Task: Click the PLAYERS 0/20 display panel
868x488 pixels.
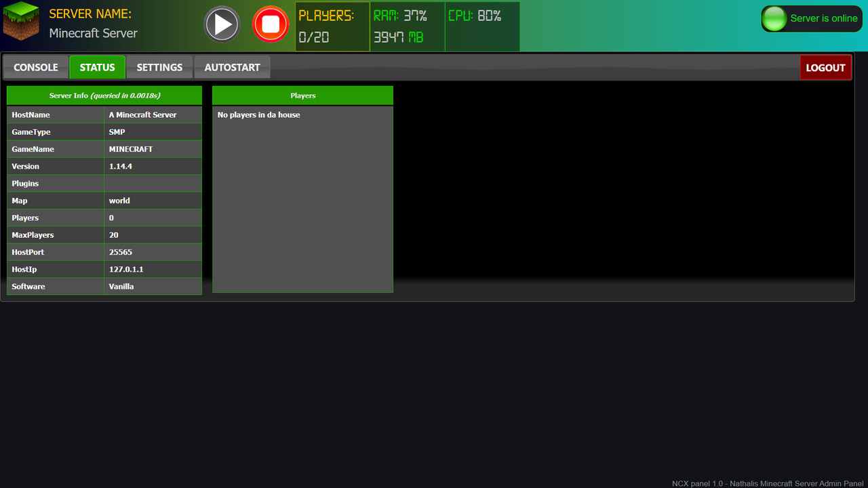Action: [332, 26]
